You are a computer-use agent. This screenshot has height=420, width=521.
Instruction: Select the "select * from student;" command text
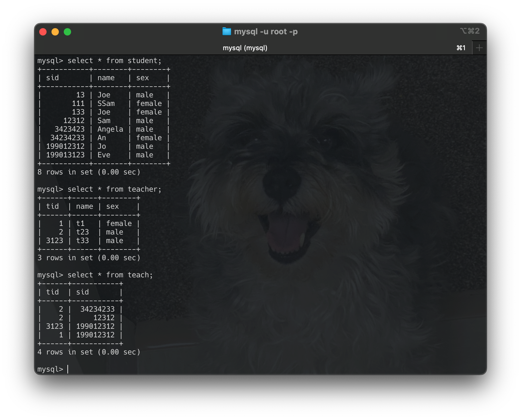point(115,60)
